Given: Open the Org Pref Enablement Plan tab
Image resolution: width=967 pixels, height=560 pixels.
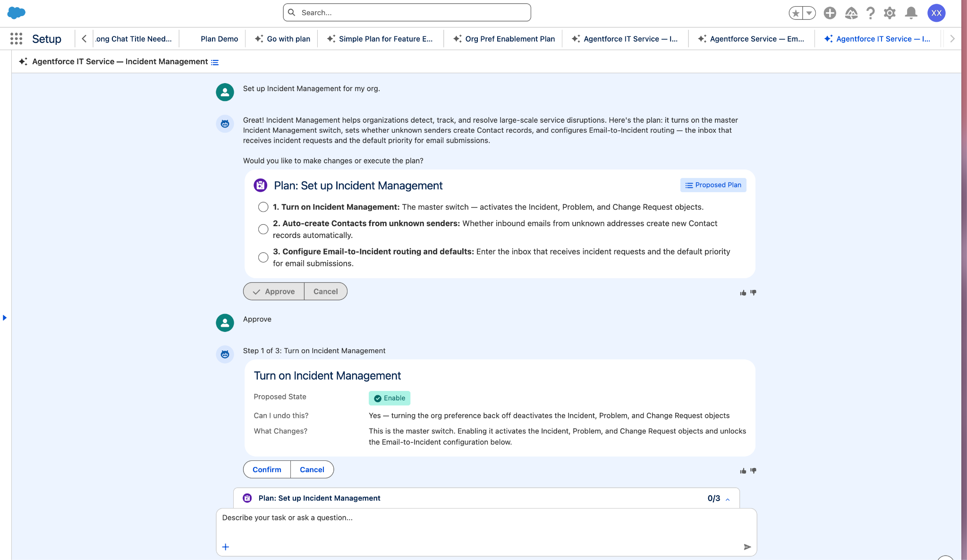Looking at the screenshot, I should 504,39.
